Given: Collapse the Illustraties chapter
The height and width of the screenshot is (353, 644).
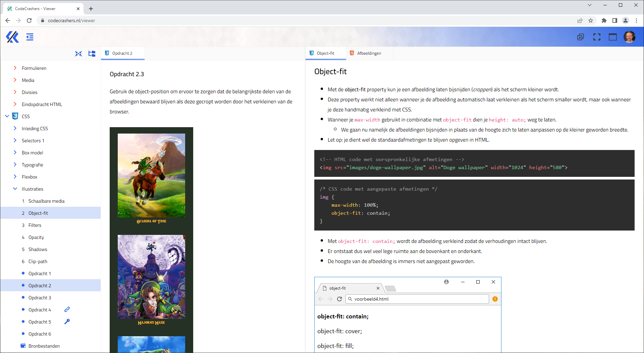Looking at the screenshot, I should click(x=15, y=189).
